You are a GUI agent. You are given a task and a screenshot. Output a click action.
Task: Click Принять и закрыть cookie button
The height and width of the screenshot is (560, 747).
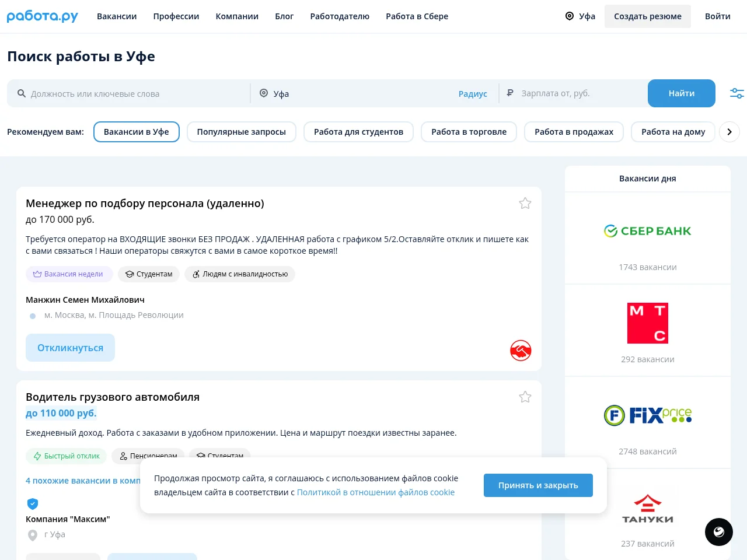[538, 485]
